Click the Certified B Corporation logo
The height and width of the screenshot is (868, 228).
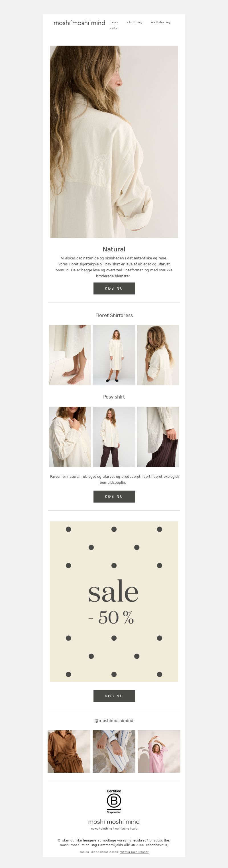pos(114,802)
